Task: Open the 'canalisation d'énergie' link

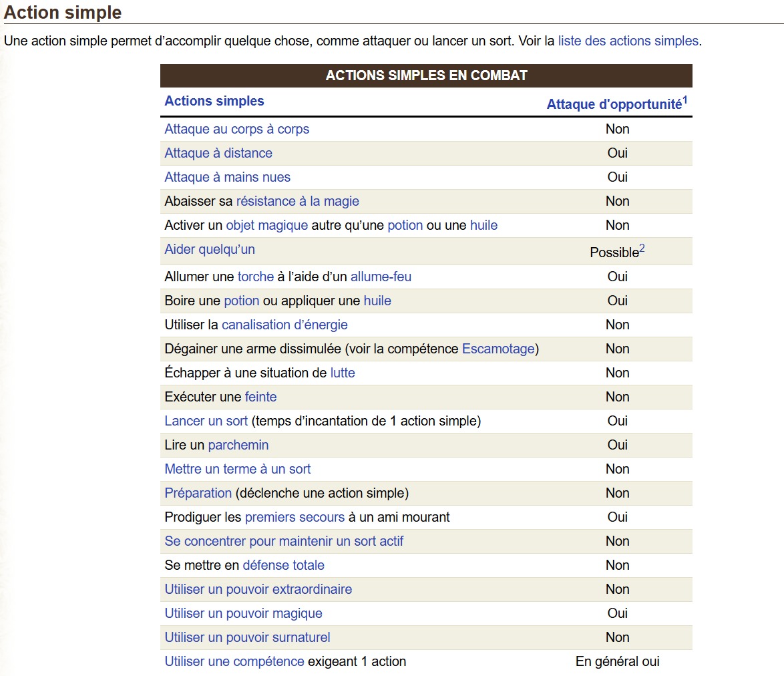Action: click(284, 325)
